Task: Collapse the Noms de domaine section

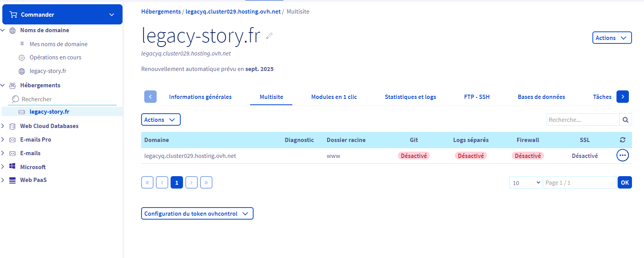Action: (3, 30)
